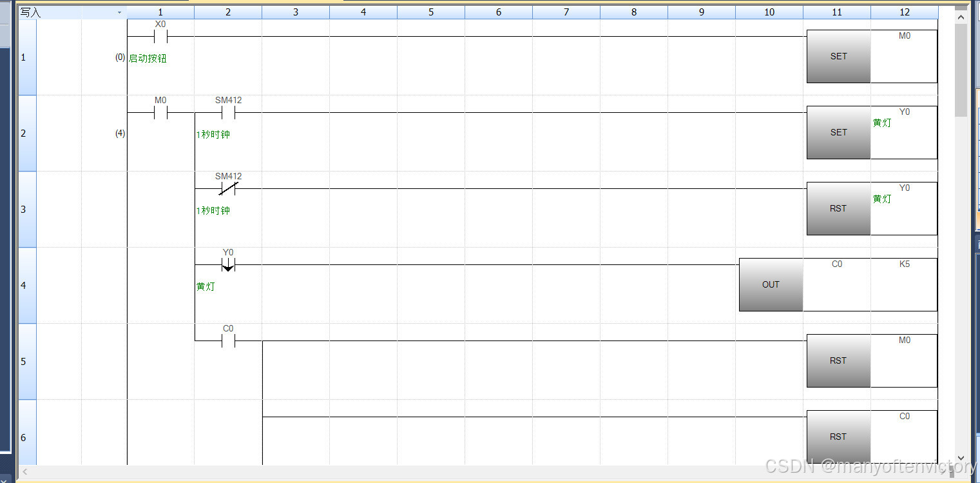
Task: Click the 黄灯 comment in RST Y0 row
Action: tap(882, 199)
